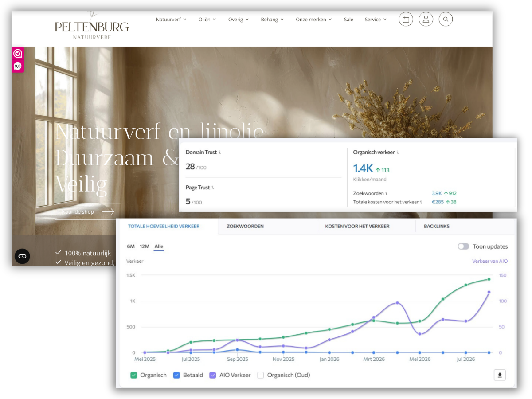Click the €285 traffic cost value

(438, 202)
